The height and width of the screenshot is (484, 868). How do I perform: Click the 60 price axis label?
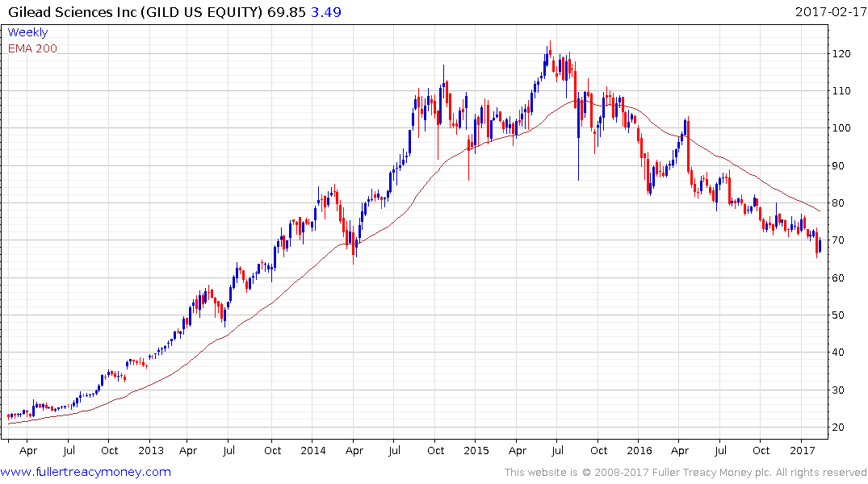pos(838,277)
